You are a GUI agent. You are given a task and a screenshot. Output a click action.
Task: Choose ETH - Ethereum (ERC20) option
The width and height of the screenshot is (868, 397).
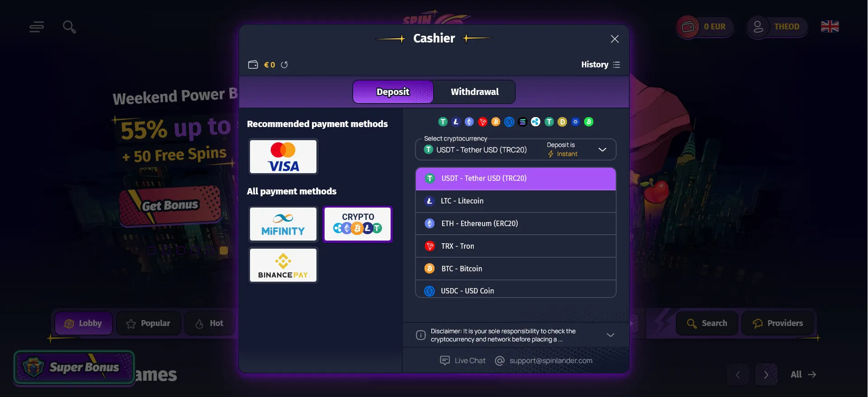pos(516,223)
